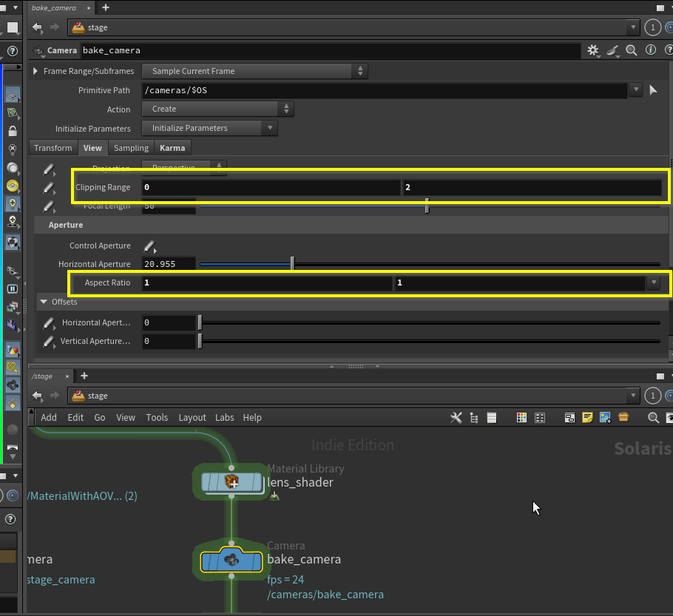Screen dimensions: 673x616
Task: Click the Horizontal Aperture slider handle
Action: (292, 263)
